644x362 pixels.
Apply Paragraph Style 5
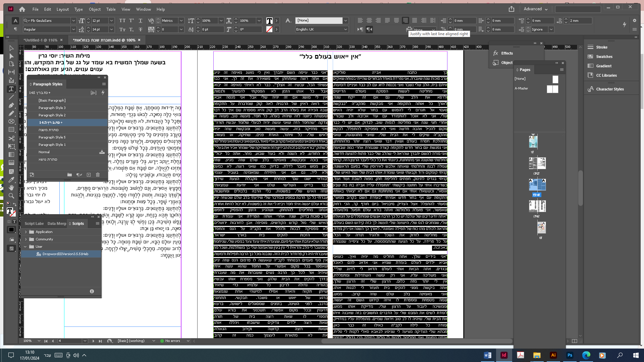[52, 137]
